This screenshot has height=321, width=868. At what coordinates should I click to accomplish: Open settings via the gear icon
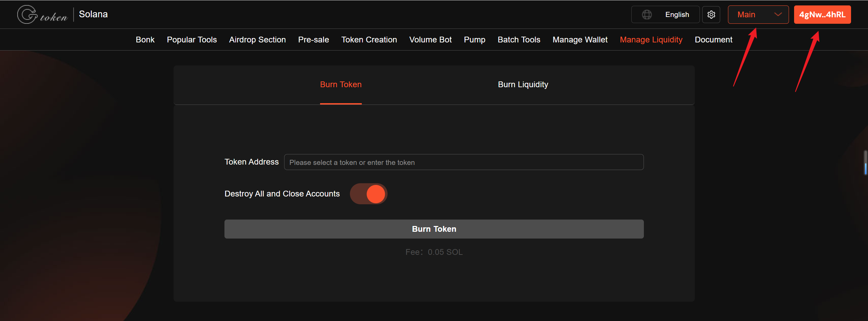(711, 15)
